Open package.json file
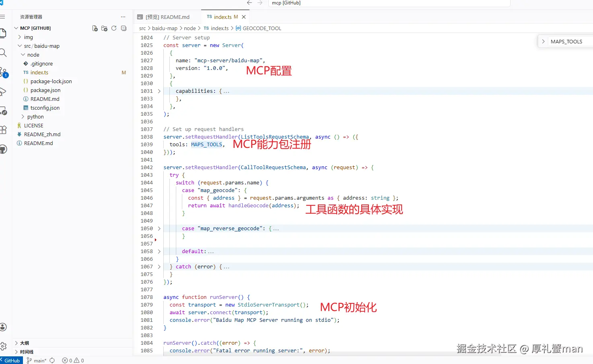Screen dimensions: 593x364 click(45, 90)
